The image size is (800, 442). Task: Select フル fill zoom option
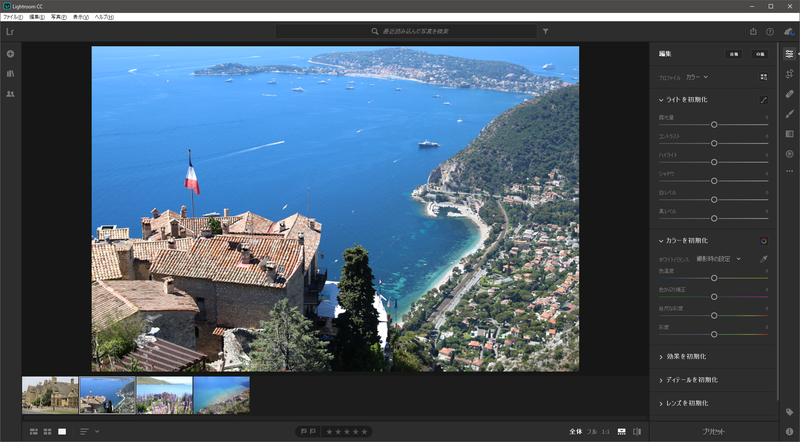(592, 432)
